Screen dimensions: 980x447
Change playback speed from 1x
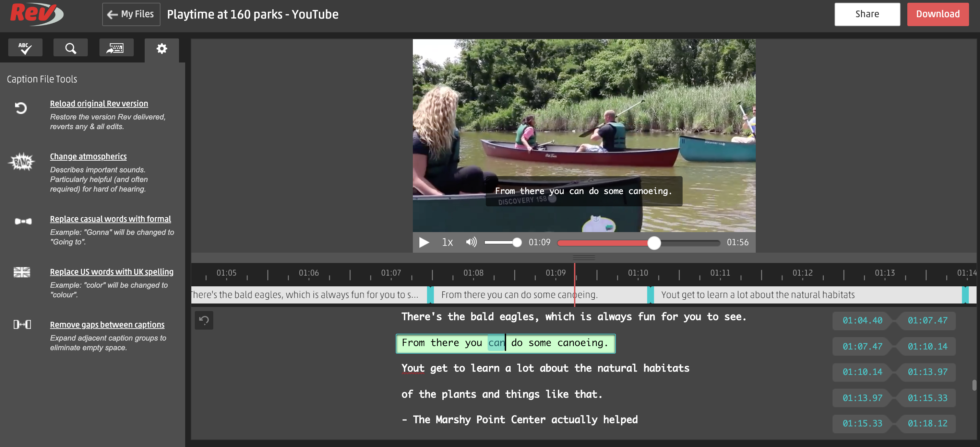447,242
